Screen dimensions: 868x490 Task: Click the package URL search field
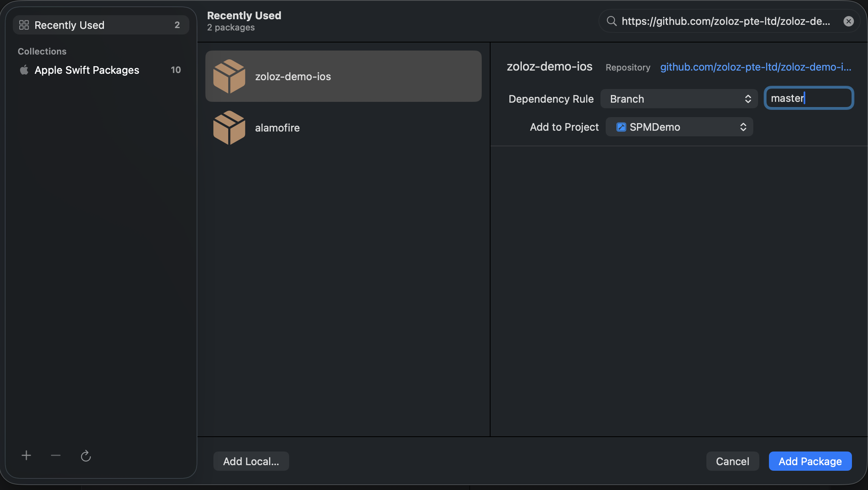click(x=725, y=21)
